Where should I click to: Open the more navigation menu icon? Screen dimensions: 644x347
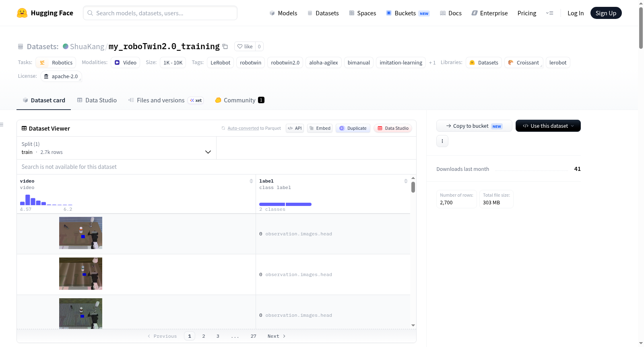[549, 13]
